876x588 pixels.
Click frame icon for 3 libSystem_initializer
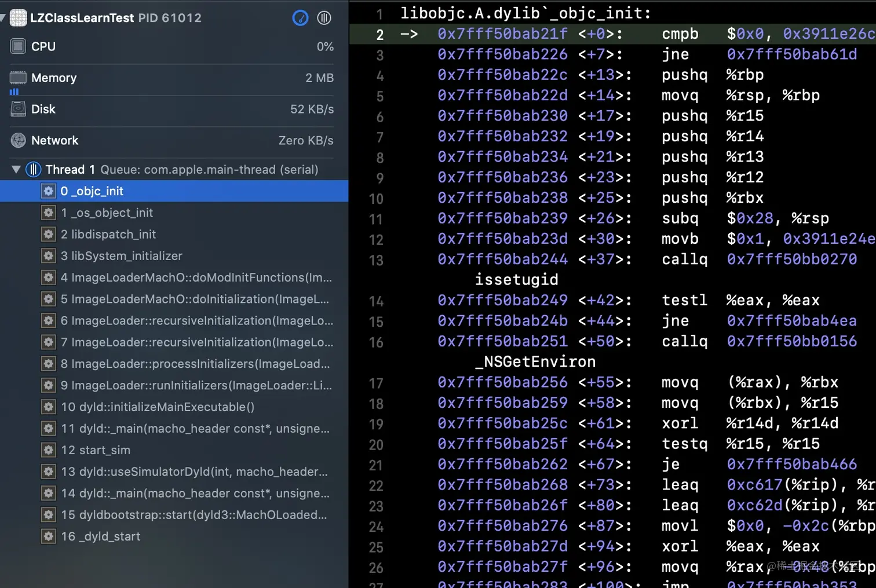(x=49, y=255)
